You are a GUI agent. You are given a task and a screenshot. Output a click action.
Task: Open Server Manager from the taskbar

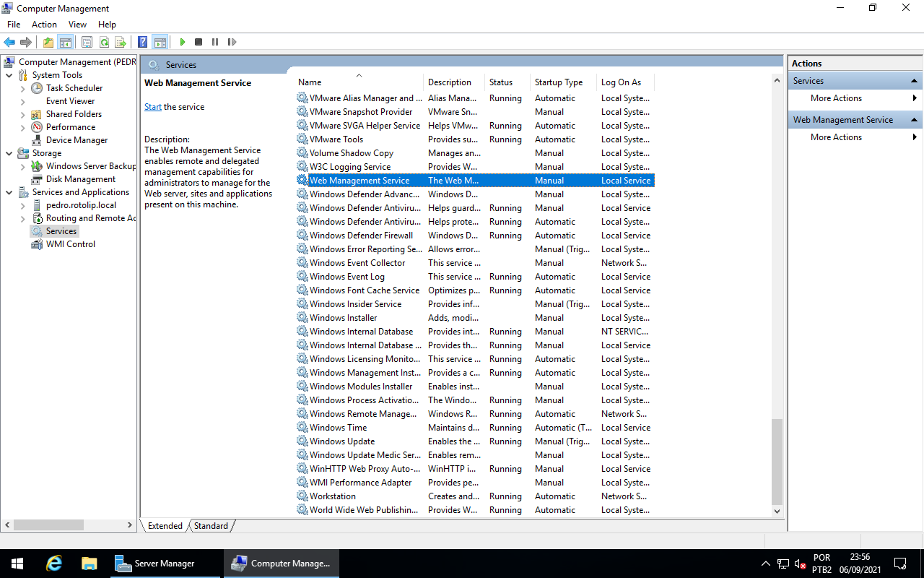coord(156,564)
